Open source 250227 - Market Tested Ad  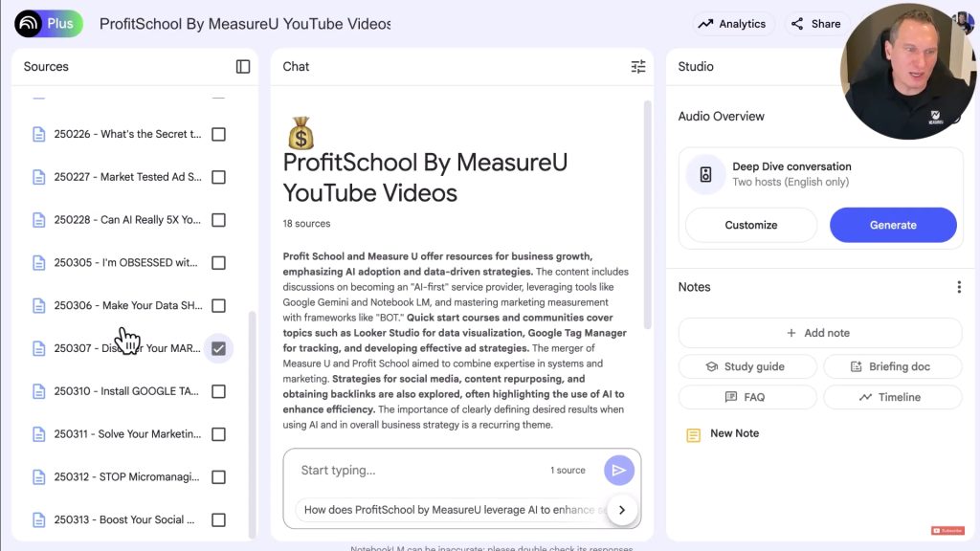(127, 177)
